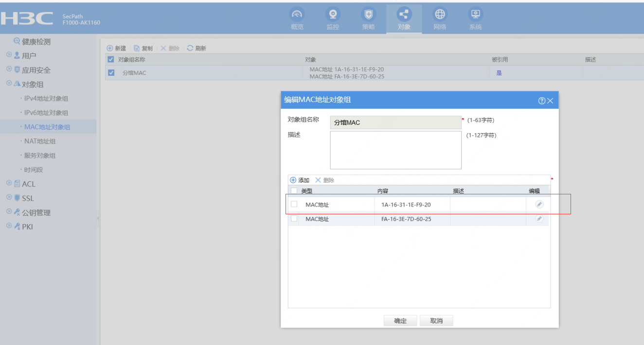Expand the 用户 tree node
This screenshot has width=644, height=345.
point(9,55)
